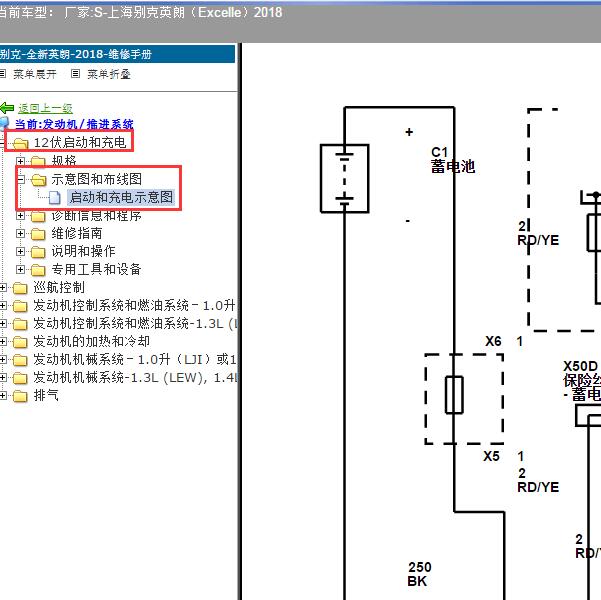Collapse the 示意图和布线图 node

pos(21,179)
